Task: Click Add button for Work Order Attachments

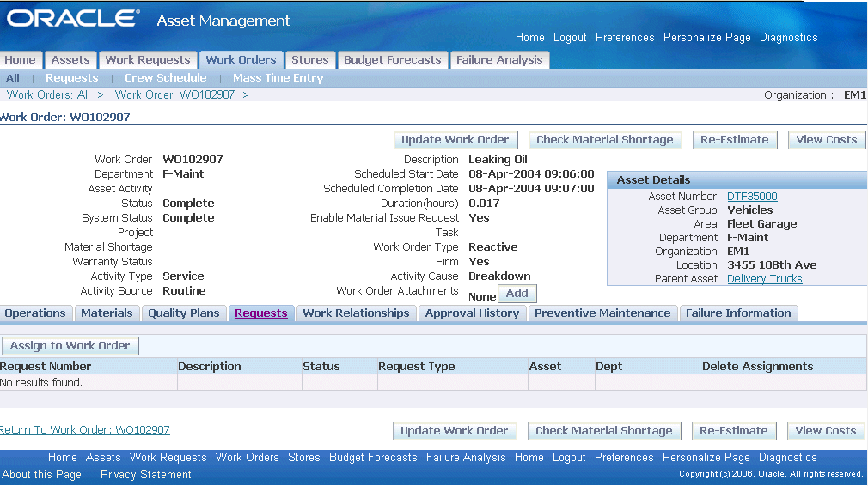Action: 517,294
